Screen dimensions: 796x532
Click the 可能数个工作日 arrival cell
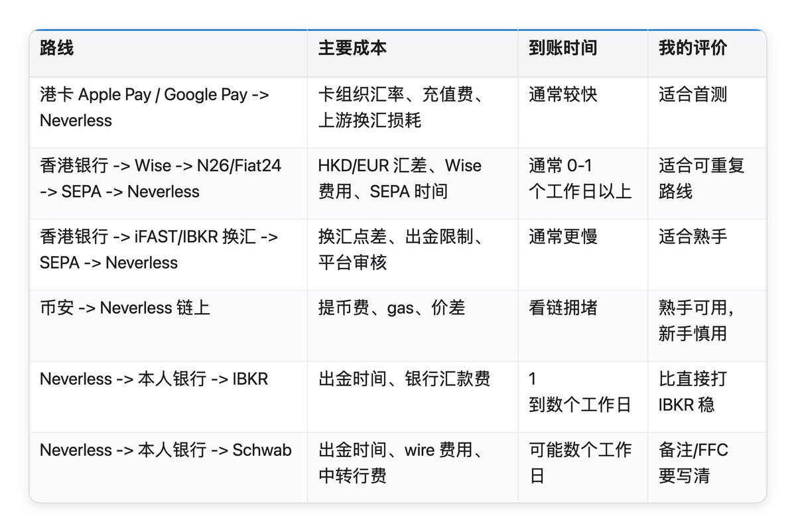(x=583, y=467)
